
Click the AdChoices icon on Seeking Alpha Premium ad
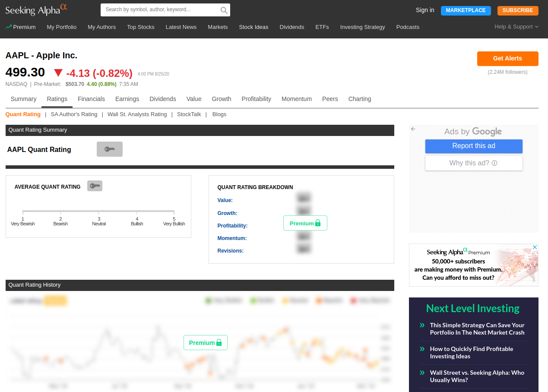[x=535, y=247]
